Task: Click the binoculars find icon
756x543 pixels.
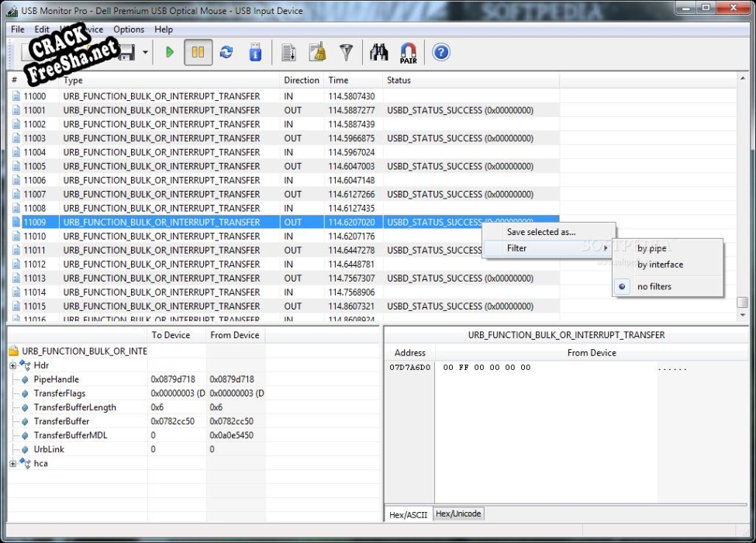Action: pos(379,53)
